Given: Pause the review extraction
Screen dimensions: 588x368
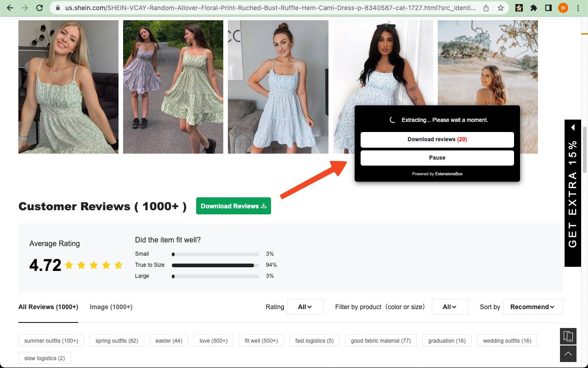Looking at the screenshot, I should point(437,158).
